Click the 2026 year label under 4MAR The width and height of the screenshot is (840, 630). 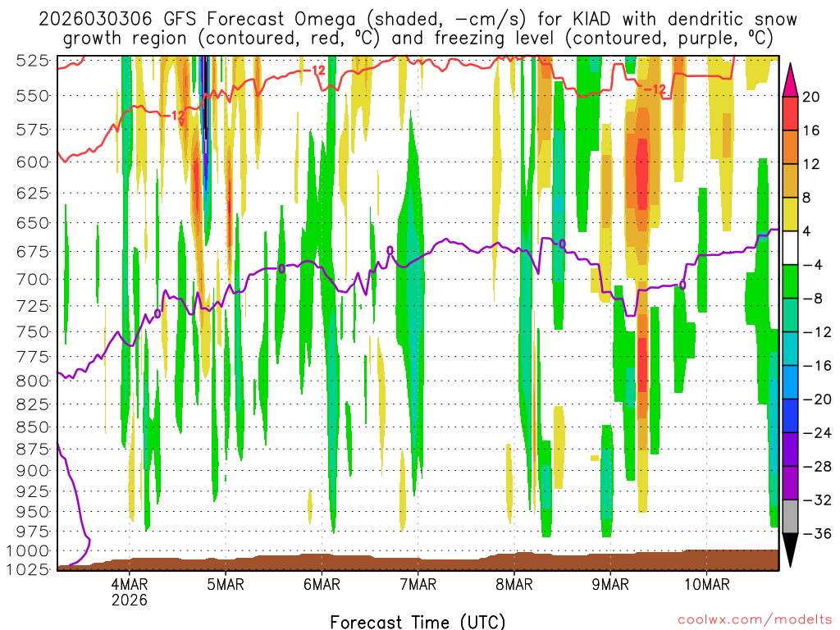pyautogui.click(x=129, y=600)
